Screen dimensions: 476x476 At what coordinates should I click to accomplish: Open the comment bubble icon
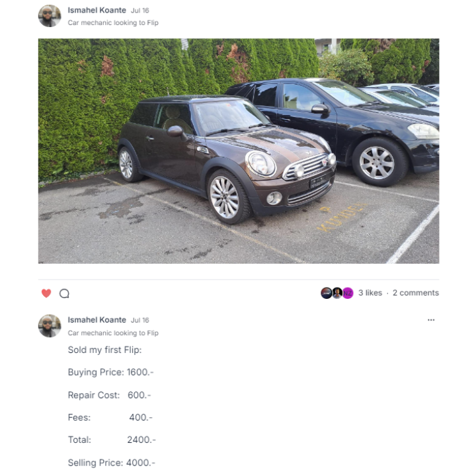(x=64, y=294)
